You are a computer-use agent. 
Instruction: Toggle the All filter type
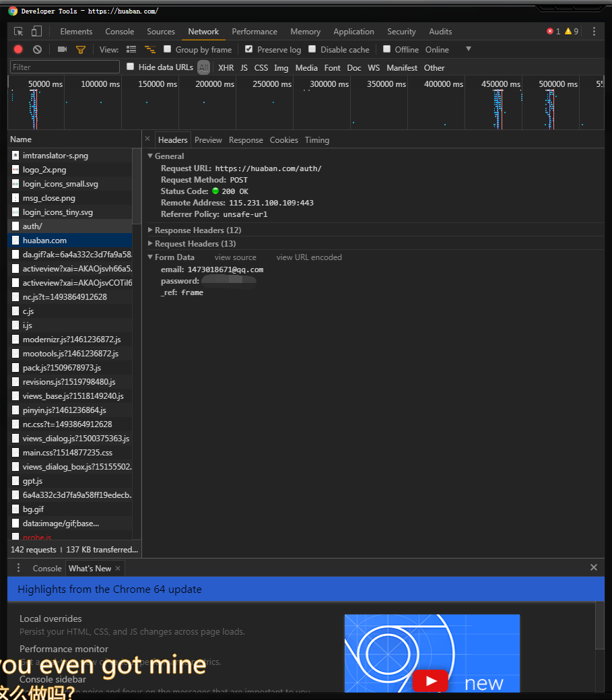203,67
